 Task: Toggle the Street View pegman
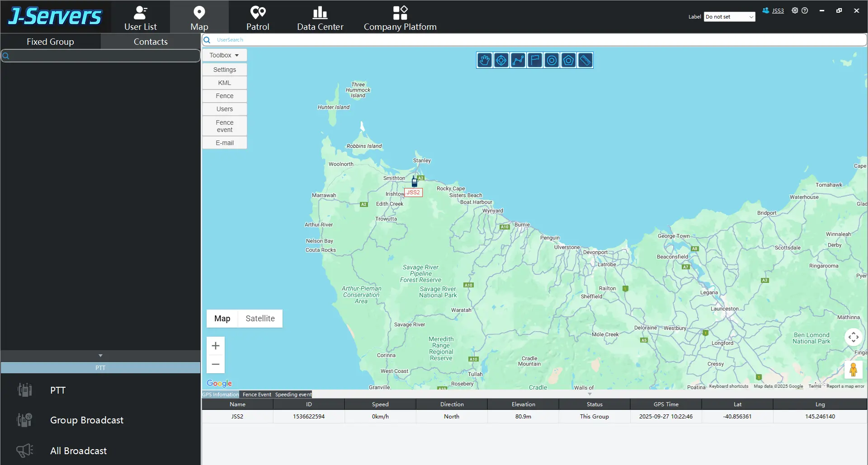point(853,370)
